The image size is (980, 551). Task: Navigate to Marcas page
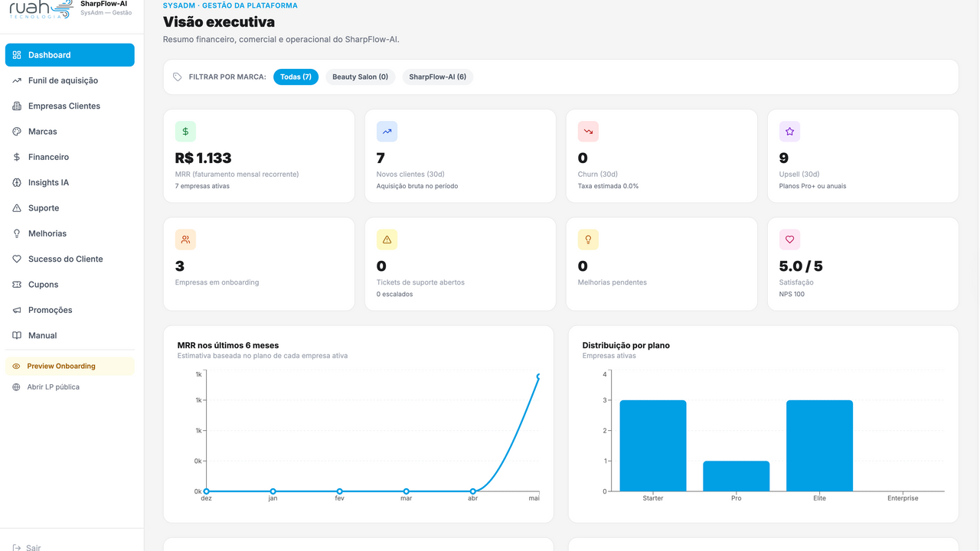click(70, 132)
